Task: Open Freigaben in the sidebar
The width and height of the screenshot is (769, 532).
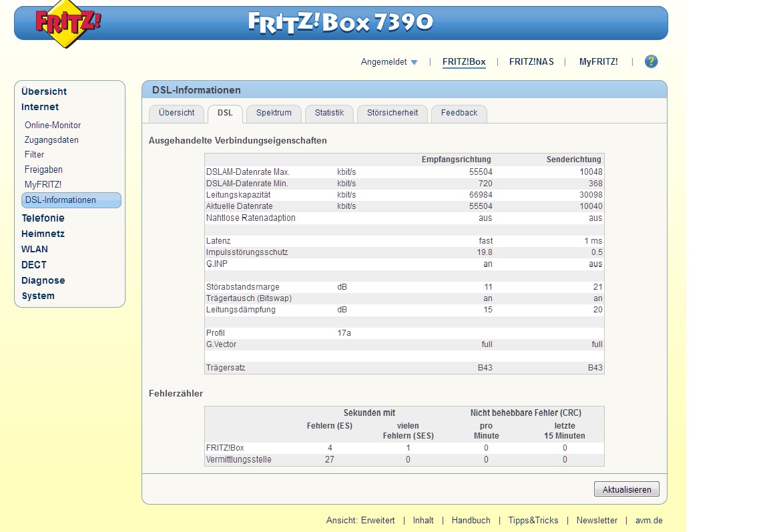Action: tap(43, 170)
